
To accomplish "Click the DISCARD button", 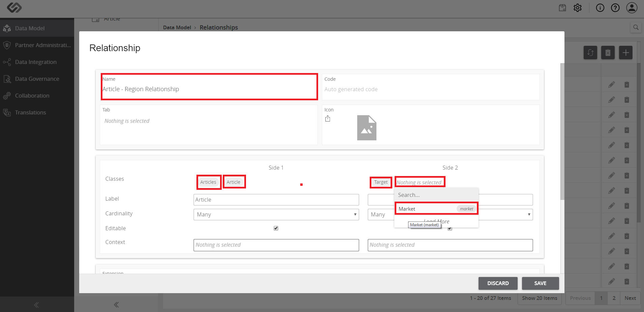I will pyautogui.click(x=498, y=283).
